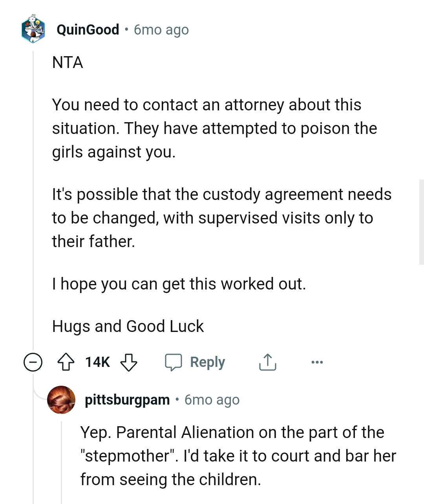The width and height of the screenshot is (424, 504).
Task: Open pittsburgpam's avatar image
Action: point(61,400)
